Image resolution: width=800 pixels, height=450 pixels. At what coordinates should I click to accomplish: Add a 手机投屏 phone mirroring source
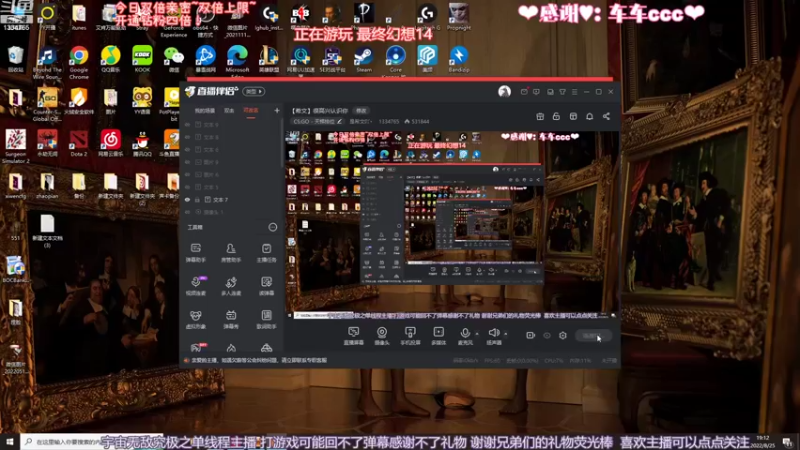coord(410,336)
